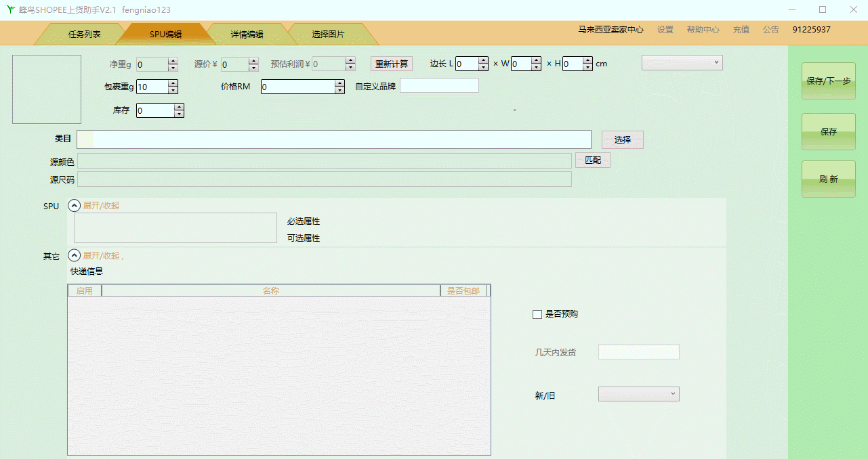Screen dimensions: 868x459
Task: Tick the 是否预购 checkbox
Action: (x=537, y=314)
